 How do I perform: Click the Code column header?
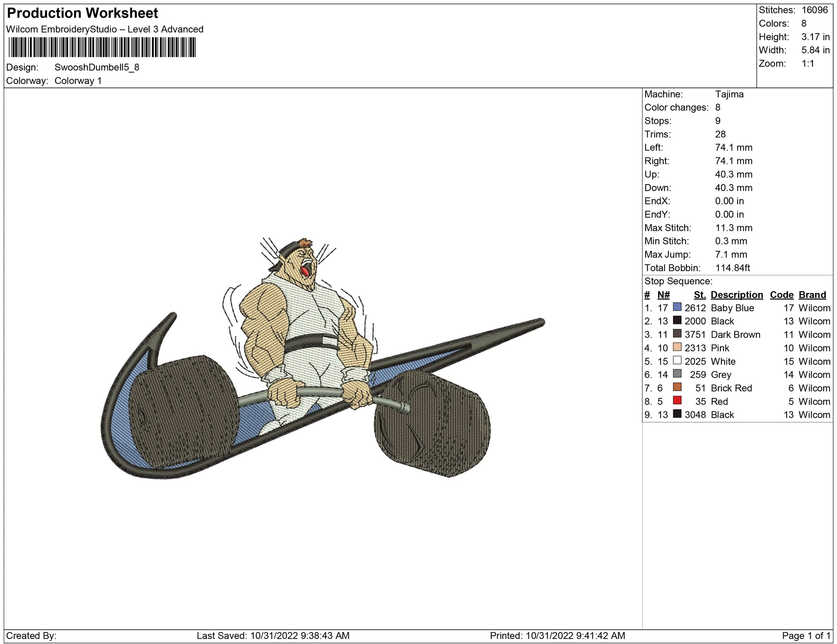point(781,295)
